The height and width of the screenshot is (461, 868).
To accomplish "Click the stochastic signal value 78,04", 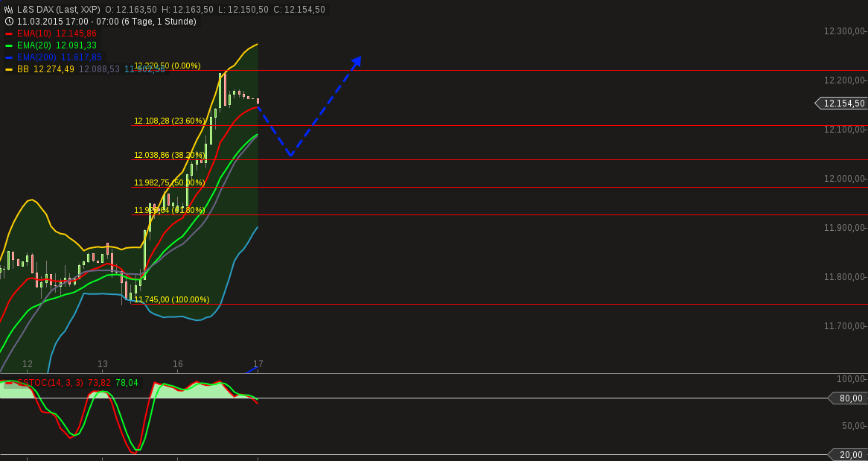I will pyautogui.click(x=127, y=382).
